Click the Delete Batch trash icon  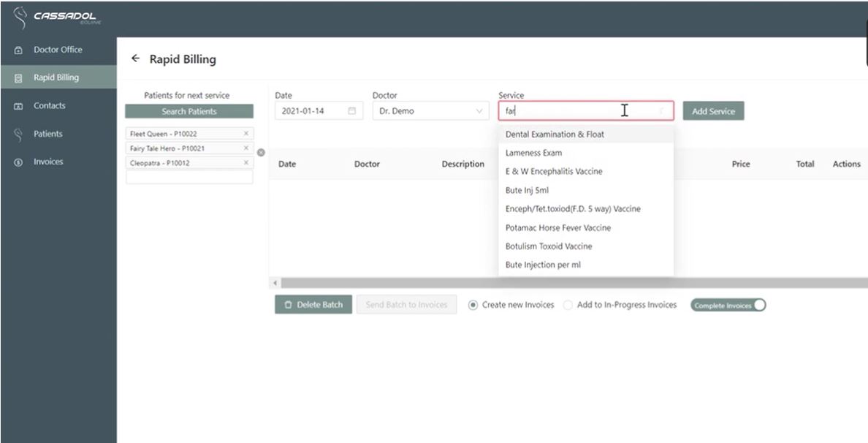coord(289,304)
